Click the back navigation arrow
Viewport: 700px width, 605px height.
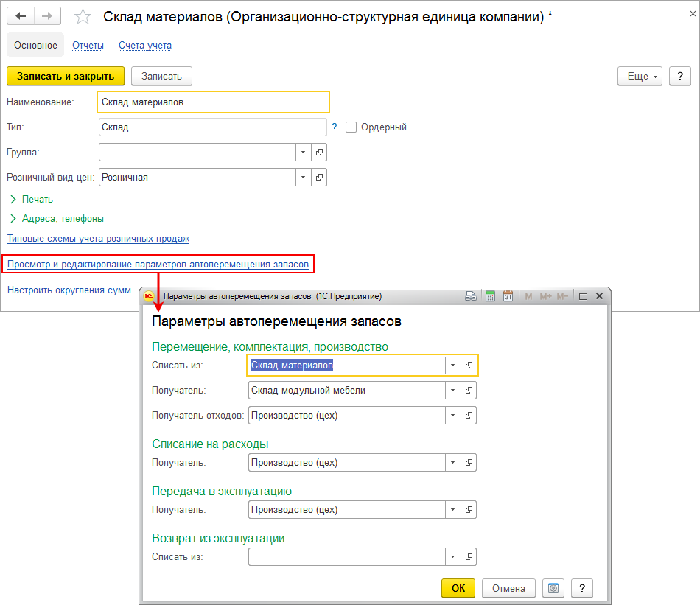coord(21,16)
